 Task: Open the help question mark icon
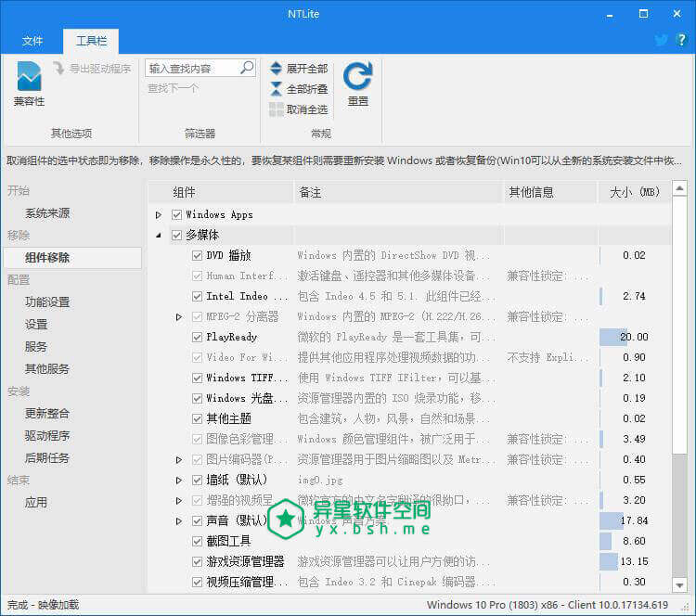point(681,41)
